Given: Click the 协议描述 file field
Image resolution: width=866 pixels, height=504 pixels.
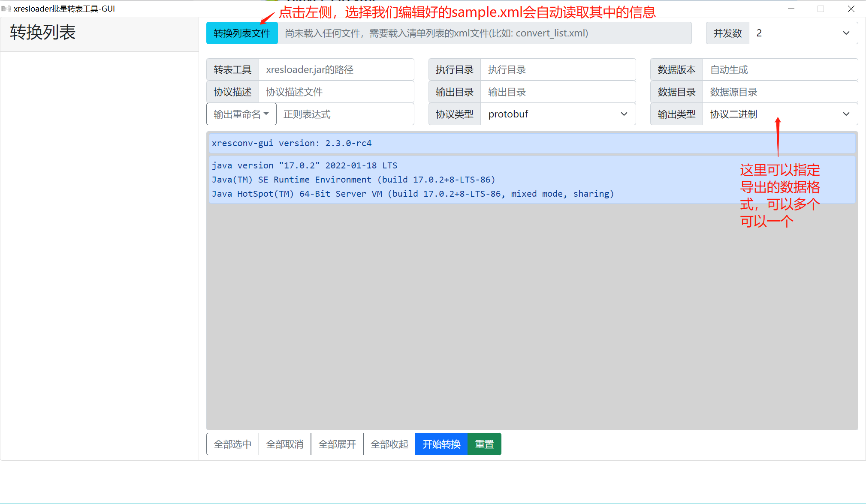Looking at the screenshot, I should pyautogui.click(x=337, y=92).
